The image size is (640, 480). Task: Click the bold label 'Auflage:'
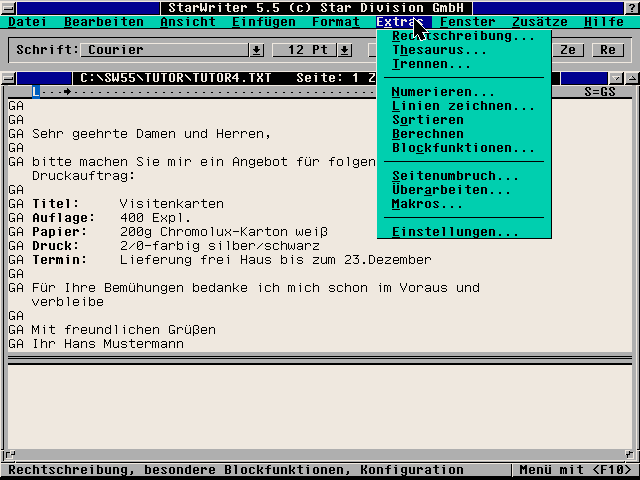(63, 218)
